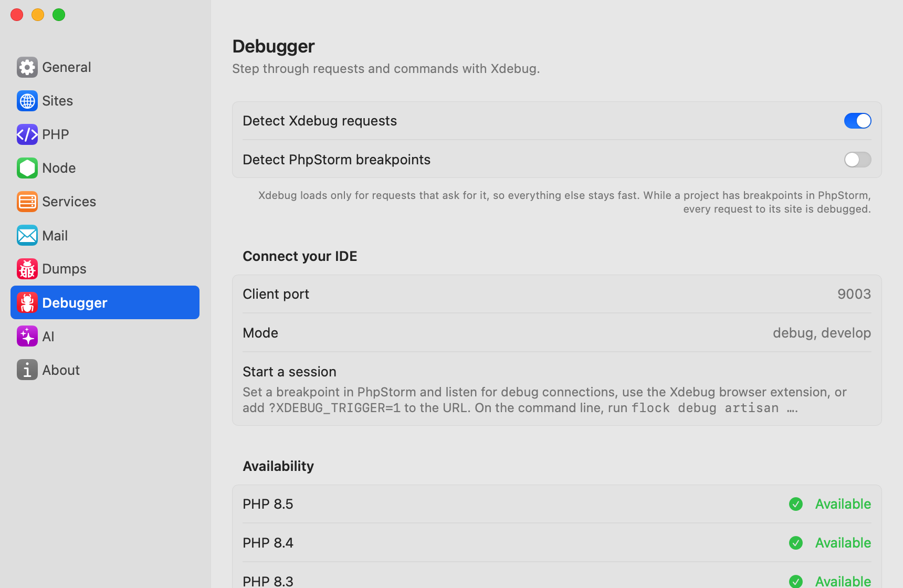Click the green checkmark for PHP 8.4
The image size is (903, 588).
point(796,543)
